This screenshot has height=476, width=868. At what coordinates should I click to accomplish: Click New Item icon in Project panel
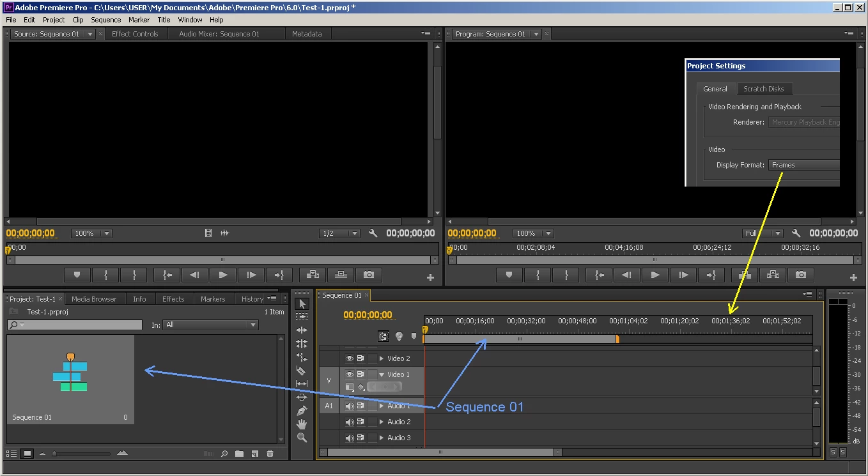(254, 454)
